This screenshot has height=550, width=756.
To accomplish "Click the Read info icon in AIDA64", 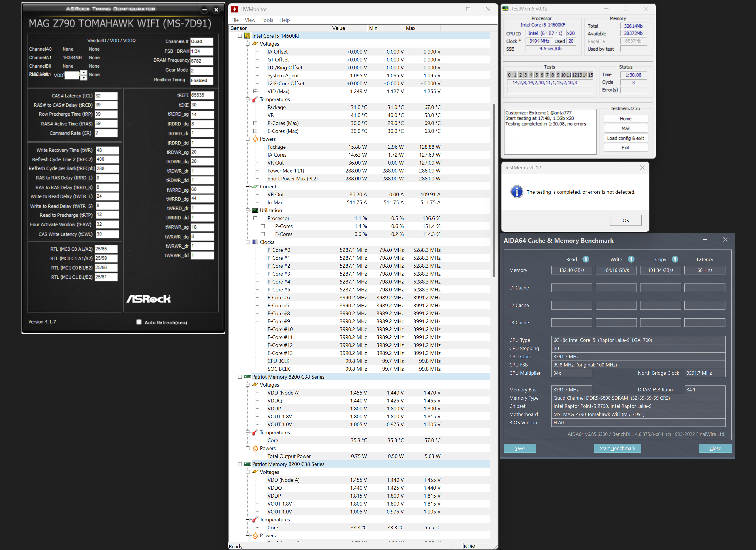I will (586, 259).
